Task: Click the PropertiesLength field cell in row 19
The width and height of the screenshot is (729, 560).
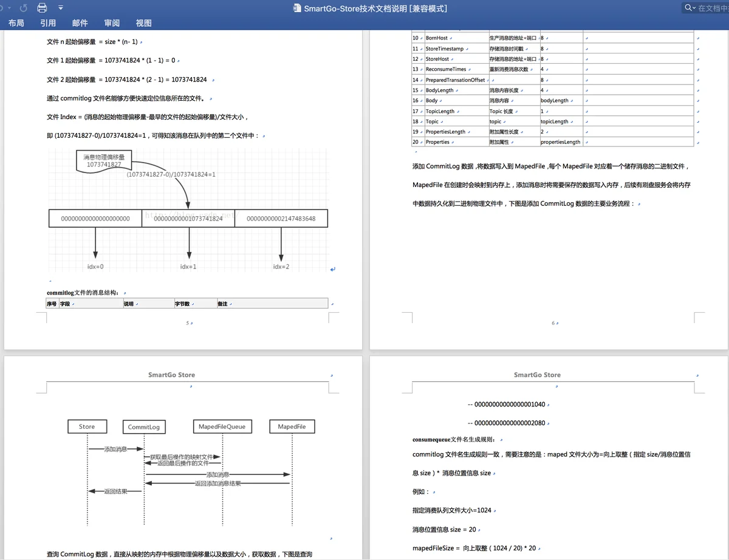Action: (456, 132)
